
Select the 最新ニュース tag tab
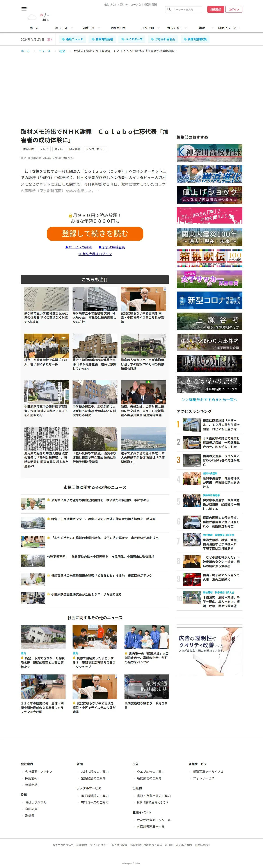coord(72,39)
